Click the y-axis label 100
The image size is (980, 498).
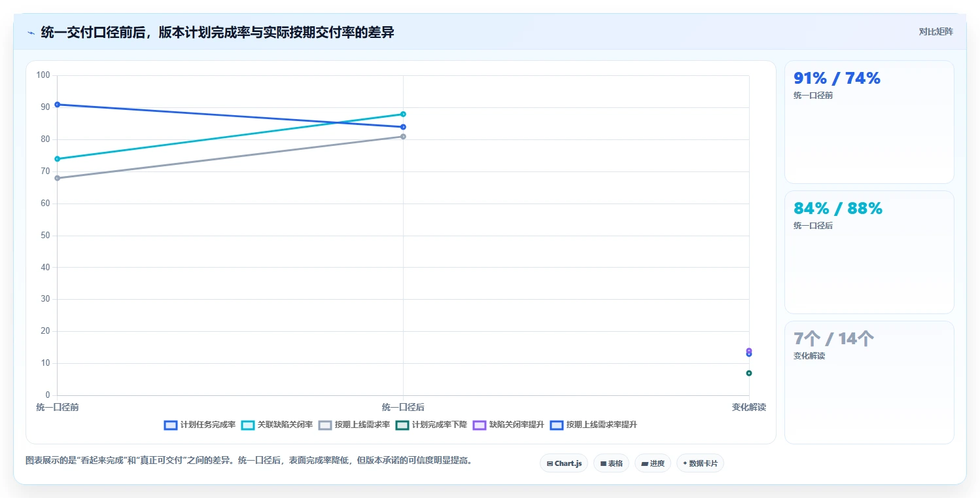point(43,75)
